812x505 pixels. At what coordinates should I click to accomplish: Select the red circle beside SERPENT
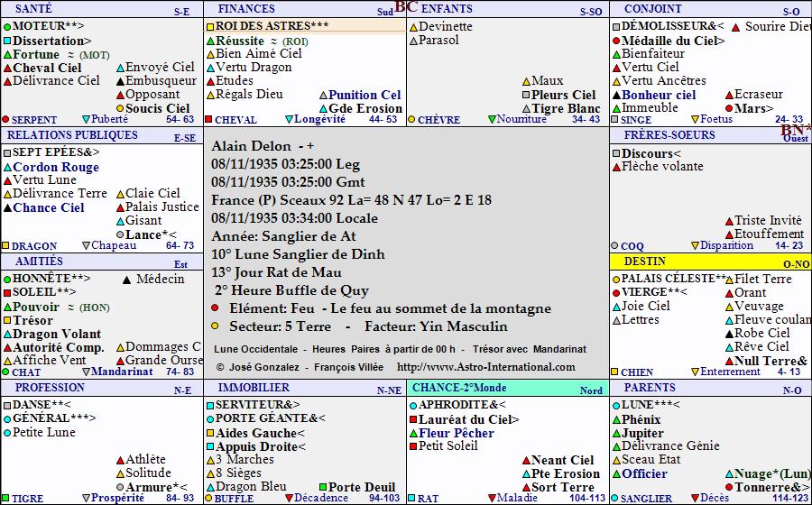6,119
